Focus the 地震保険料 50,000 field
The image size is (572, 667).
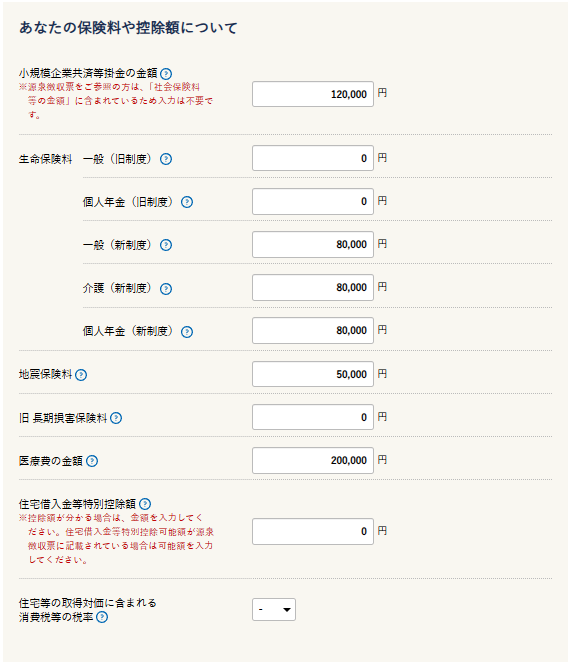[x=313, y=374]
